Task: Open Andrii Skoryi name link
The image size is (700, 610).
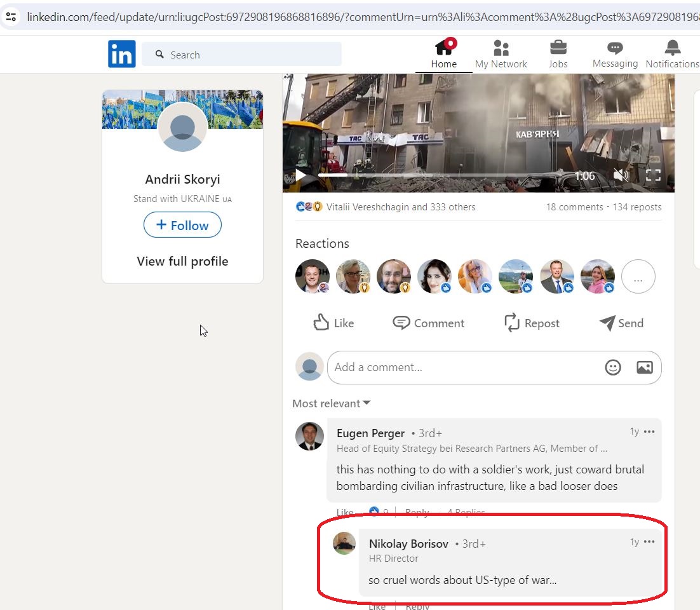Action: (x=182, y=179)
